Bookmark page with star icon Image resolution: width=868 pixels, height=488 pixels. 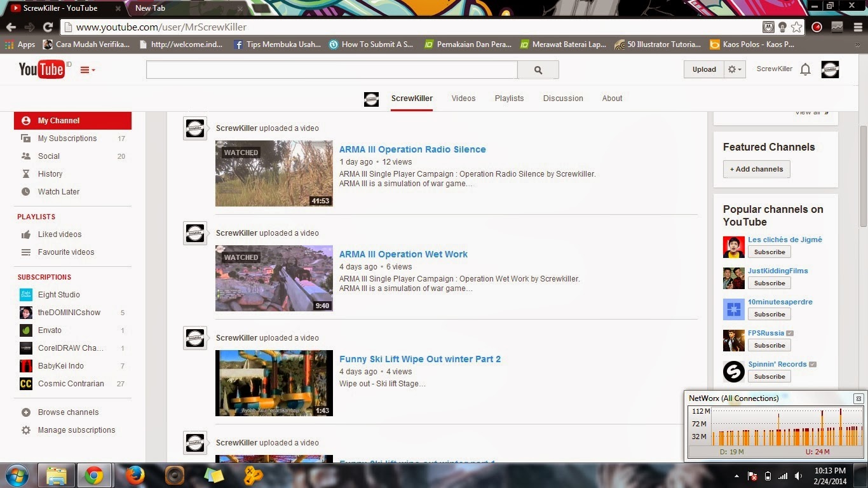(797, 27)
